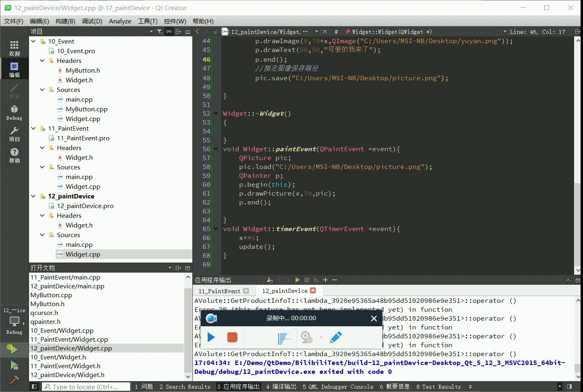Close the recorder overlay window
The width and height of the screenshot is (583, 392).
374,319
